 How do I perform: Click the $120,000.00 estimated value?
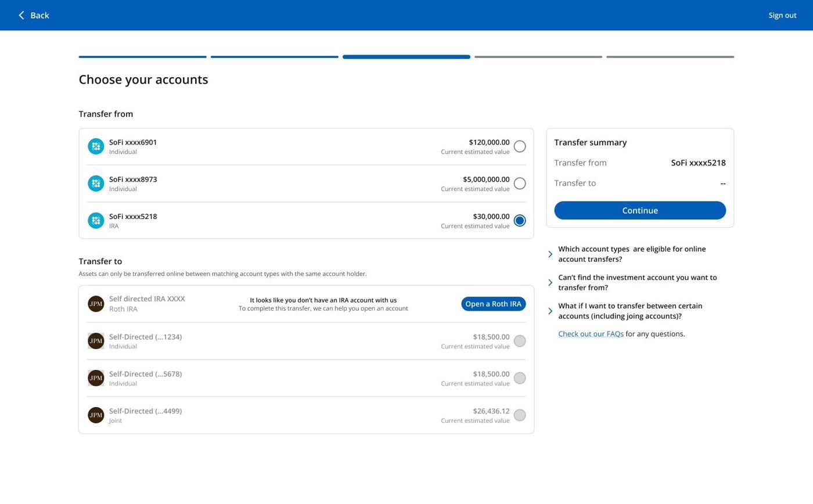coord(489,142)
